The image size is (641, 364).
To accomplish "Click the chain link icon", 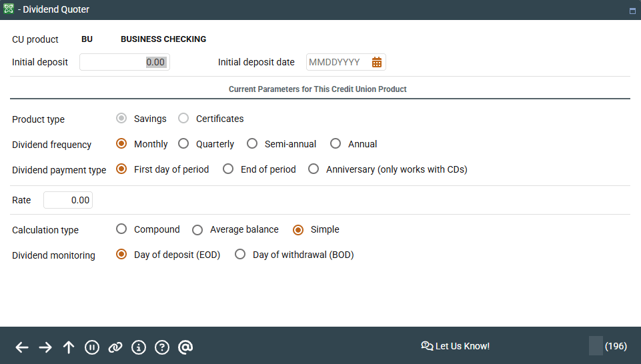I will pyautogui.click(x=115, y=347).
